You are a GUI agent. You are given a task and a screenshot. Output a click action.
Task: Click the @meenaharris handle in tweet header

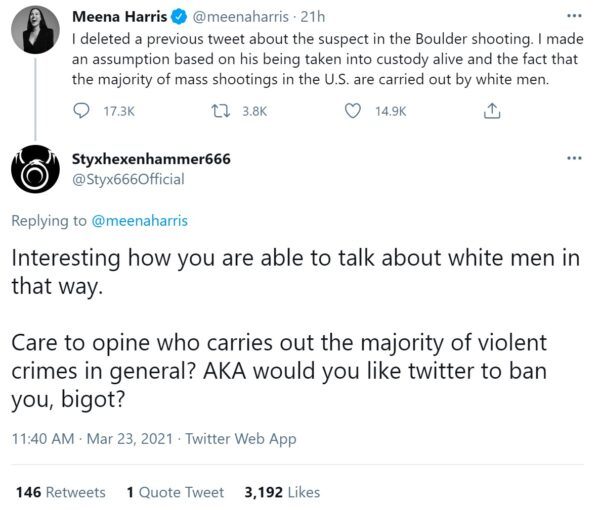[236, 17]
